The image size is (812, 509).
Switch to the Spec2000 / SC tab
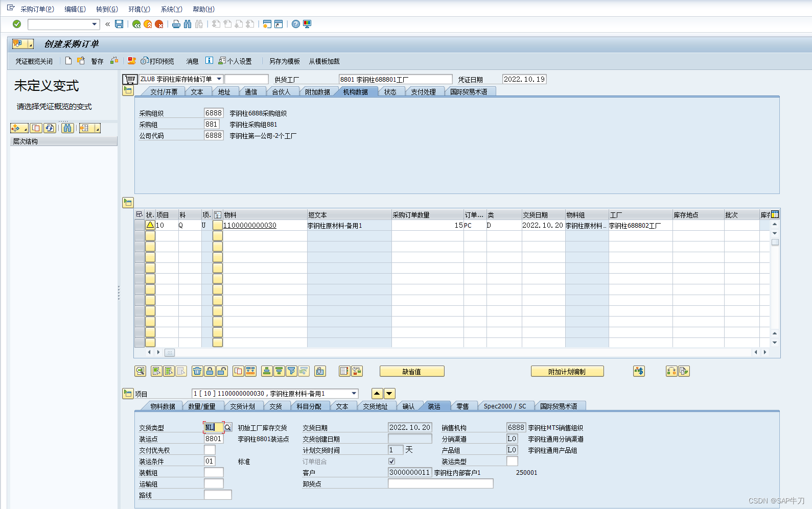pyautogui.click(x=505, y=406)
